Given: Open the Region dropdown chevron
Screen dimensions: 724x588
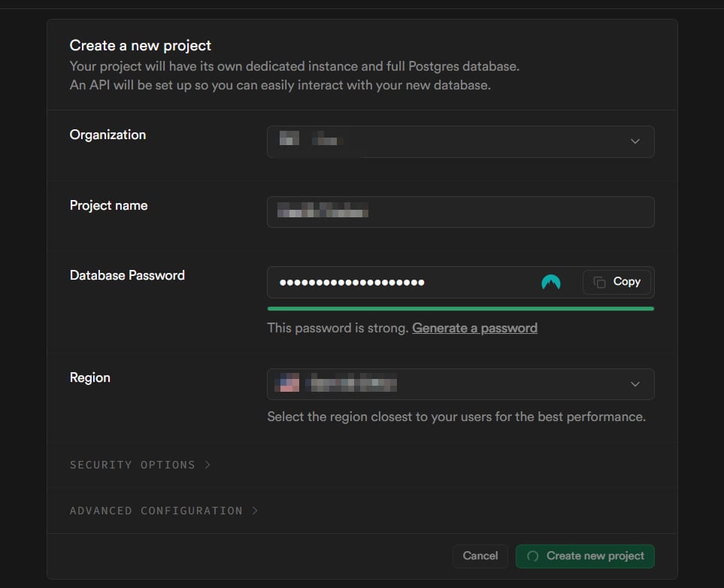Looking at the screenshot, I should point(635,384).
